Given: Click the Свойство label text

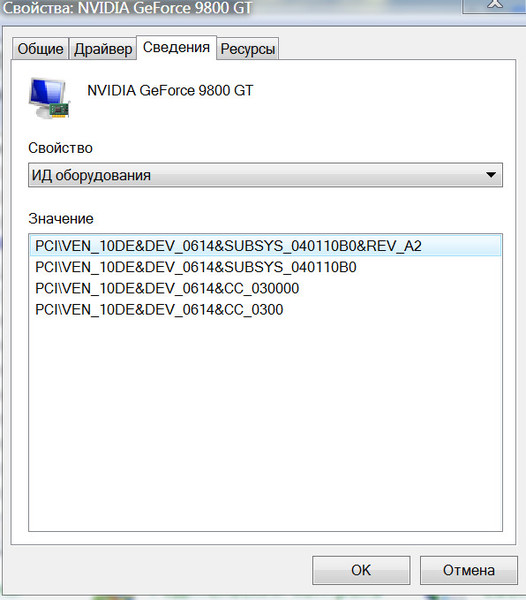Looking at the screenshot, I should (60, 148).
